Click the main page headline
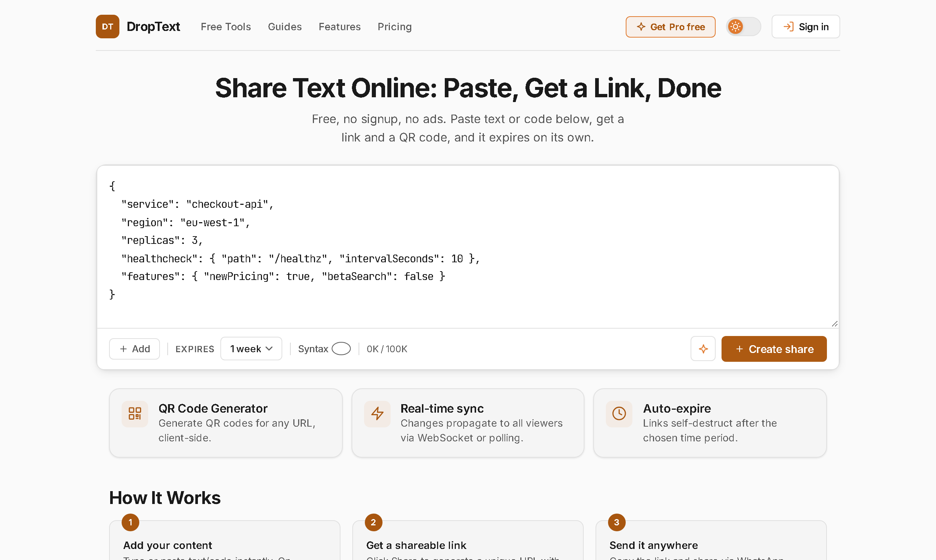936x560 pixels. tap(468, 88)
